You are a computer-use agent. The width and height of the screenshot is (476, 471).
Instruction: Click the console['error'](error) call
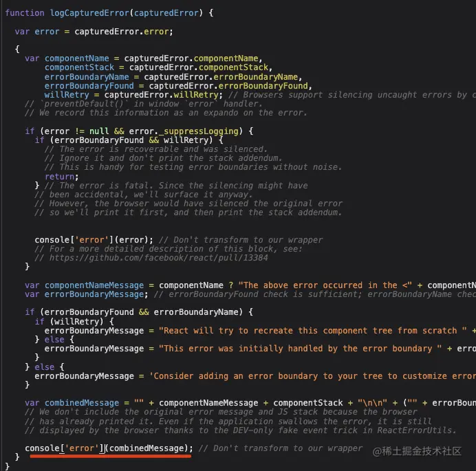(94, 240)
